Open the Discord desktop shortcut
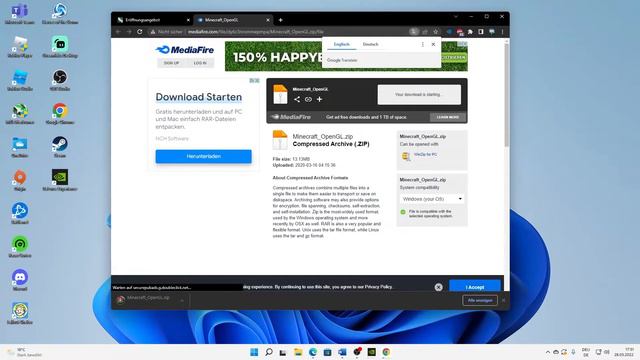Screen dimensions: 640x360 [x=20, y=280]
